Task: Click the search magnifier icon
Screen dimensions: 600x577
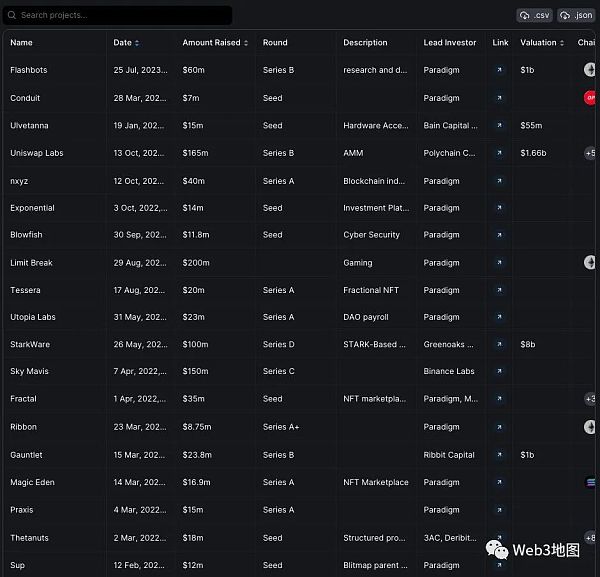Action: (x=12, y=15)
